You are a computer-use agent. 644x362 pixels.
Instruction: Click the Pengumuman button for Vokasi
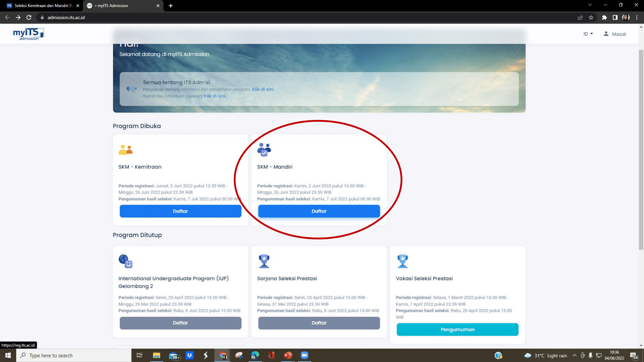pos(457,330)
